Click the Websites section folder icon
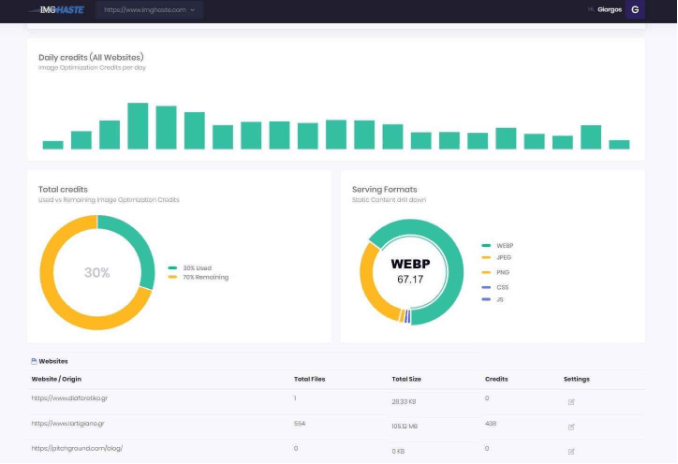 click(x=34, y=361)
